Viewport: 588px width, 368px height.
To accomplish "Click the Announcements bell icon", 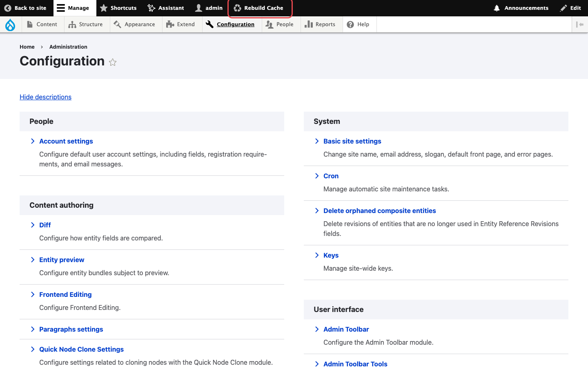I will [x=497, y=8].
